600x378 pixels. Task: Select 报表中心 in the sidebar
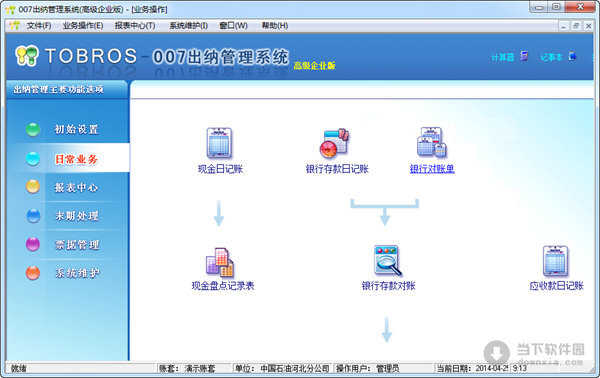[76, 187]
